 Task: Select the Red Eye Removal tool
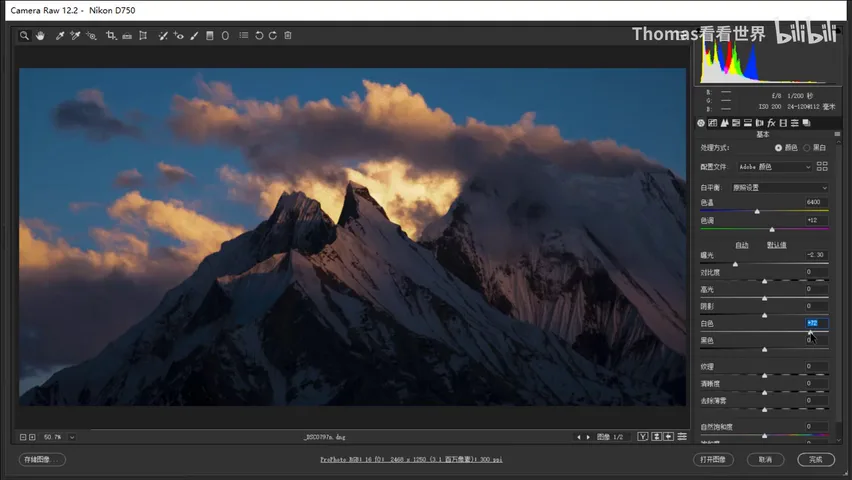point(178,35)
